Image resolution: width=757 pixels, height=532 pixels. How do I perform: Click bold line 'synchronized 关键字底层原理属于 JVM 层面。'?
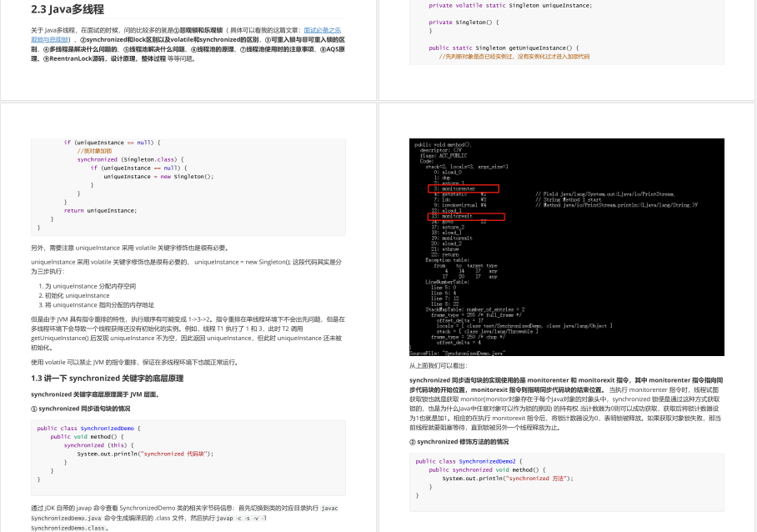tap(95, 394)
